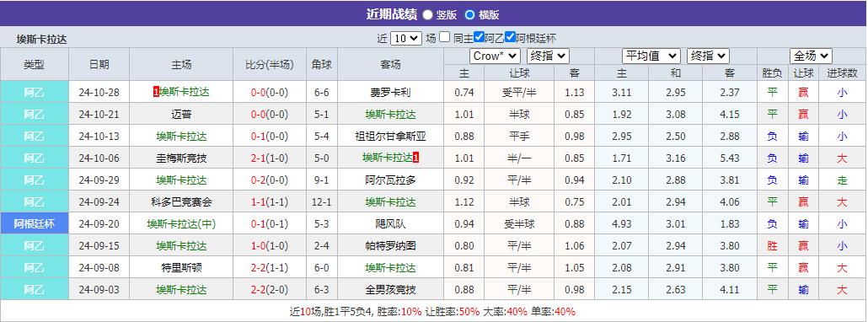Click the 近期战绩 header title
Image resolution: width=868 pixels, height=322 pixels.
click(391, 14)
